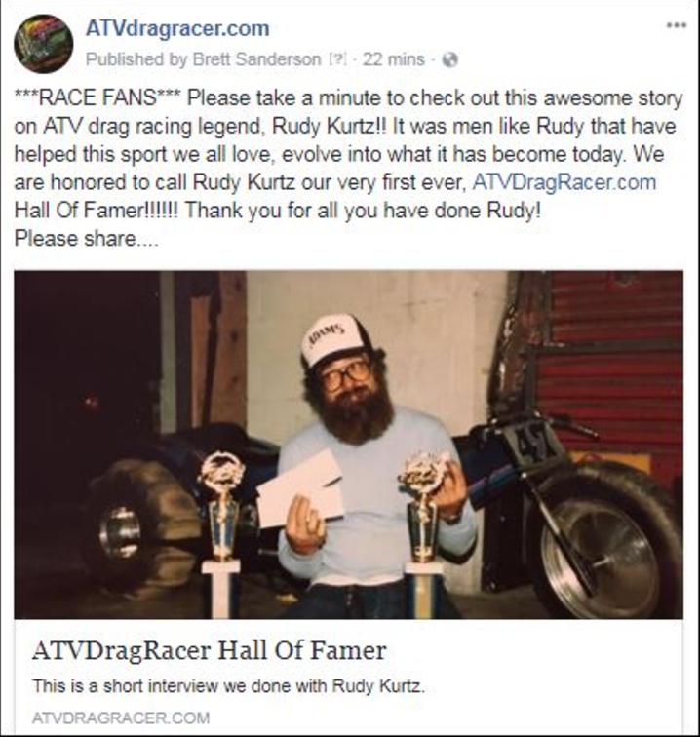Open the ATVDragRacer Hall Of Famer headline
This screenshot has height=737, width=700.
click(210, 651)
